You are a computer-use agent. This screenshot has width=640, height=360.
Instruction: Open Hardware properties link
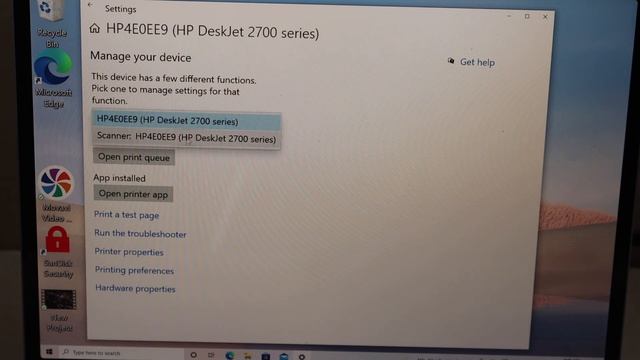pyautogui.click(x=135, y=289)
